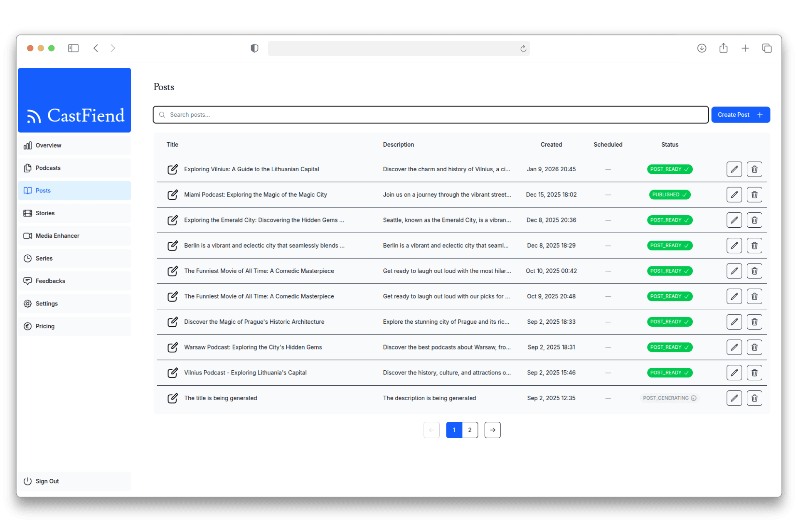The height and width of the screenshot is (532, 798).
Task: Edit the Prague Historic Architecture post
Action: point(734,322)
